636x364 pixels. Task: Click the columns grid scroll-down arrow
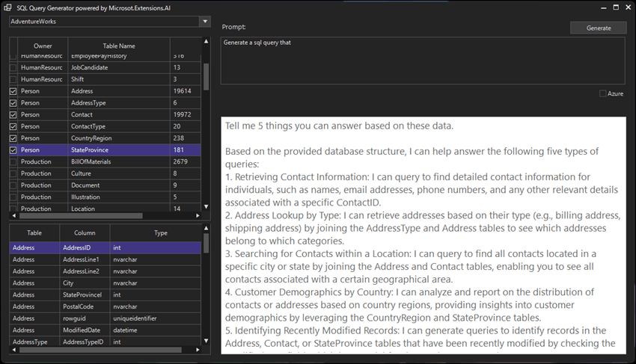[207, 341]
